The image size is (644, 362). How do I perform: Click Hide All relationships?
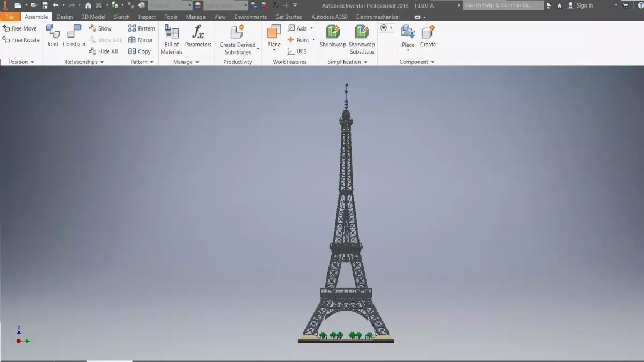pos(104,51)
